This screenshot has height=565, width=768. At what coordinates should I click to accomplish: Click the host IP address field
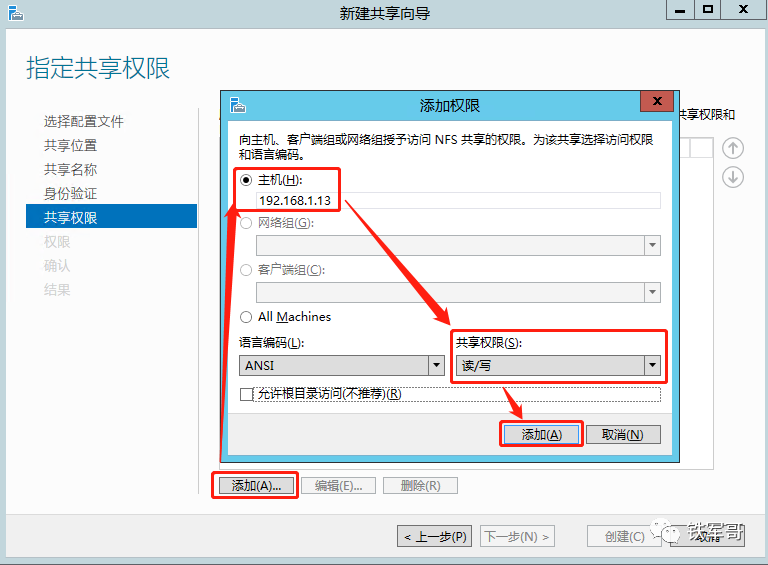[x=456, y=201]
